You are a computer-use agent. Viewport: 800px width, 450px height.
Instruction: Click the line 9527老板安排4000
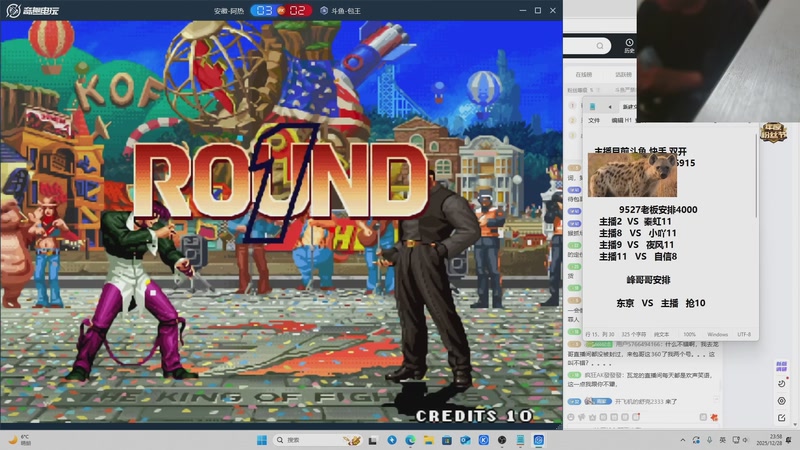pyautogui.click(x=658, y=210)
